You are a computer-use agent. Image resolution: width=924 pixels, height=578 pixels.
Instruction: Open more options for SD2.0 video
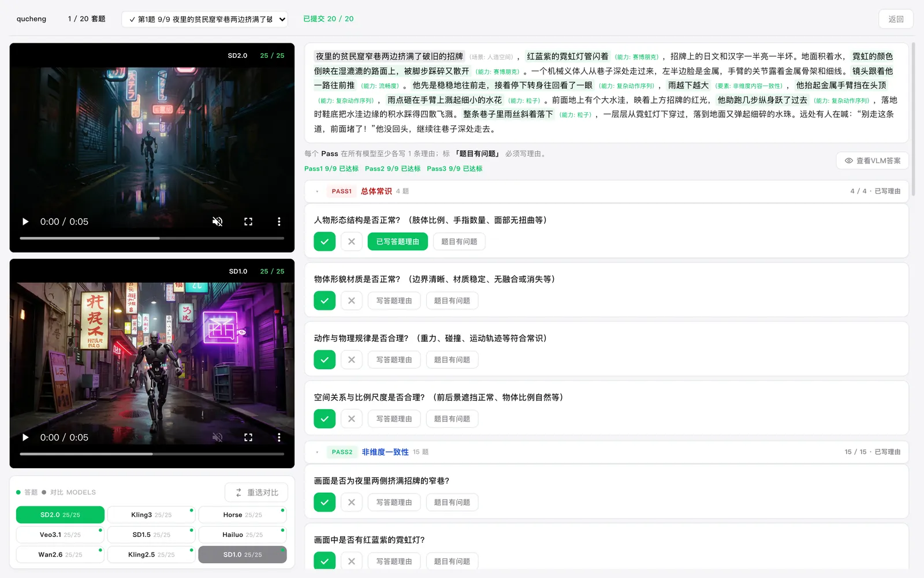coord(279,221)
